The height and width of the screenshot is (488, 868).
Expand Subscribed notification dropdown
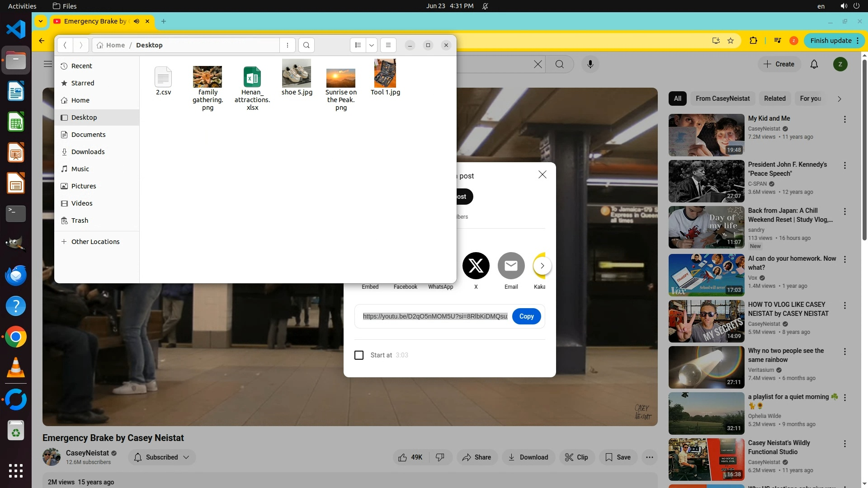point(186,457)
